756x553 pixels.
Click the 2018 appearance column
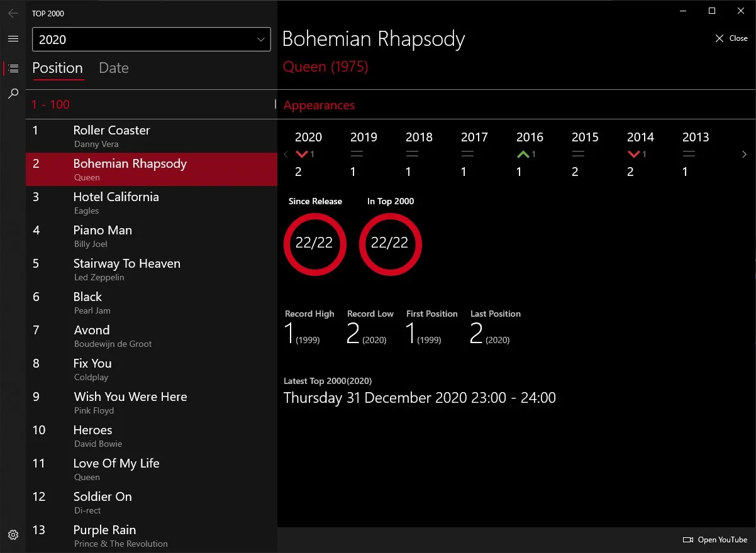point(419,154)
